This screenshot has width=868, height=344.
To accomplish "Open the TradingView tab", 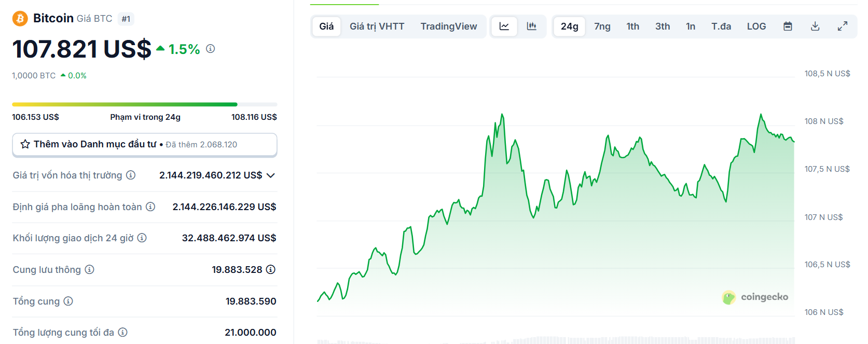I will pyautogui.click(x=449, y=26).
